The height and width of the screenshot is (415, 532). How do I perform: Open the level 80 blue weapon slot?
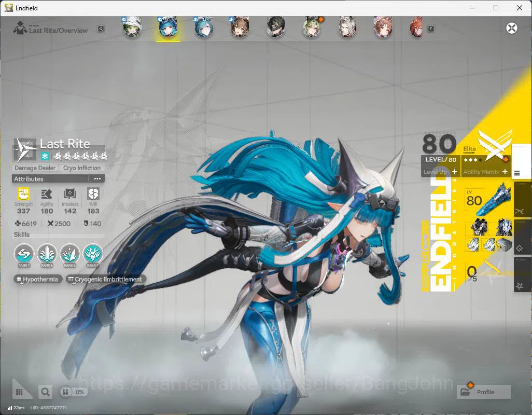click(488, 199)
